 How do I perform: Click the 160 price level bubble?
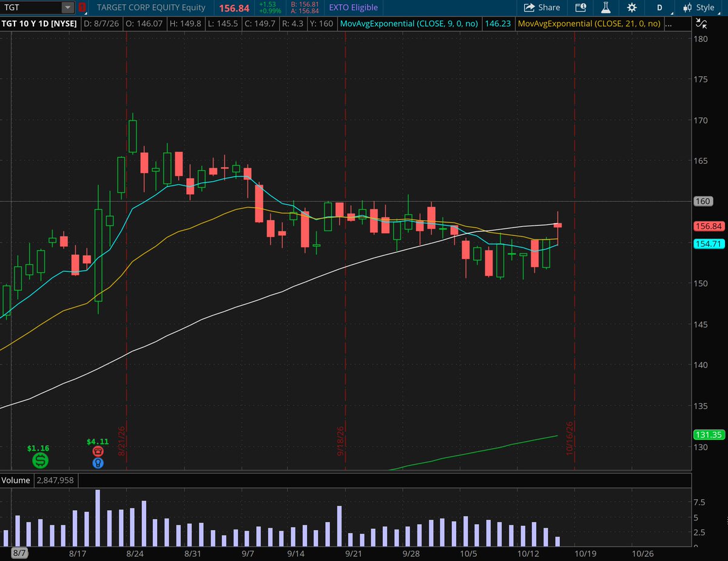coord(703,201)
